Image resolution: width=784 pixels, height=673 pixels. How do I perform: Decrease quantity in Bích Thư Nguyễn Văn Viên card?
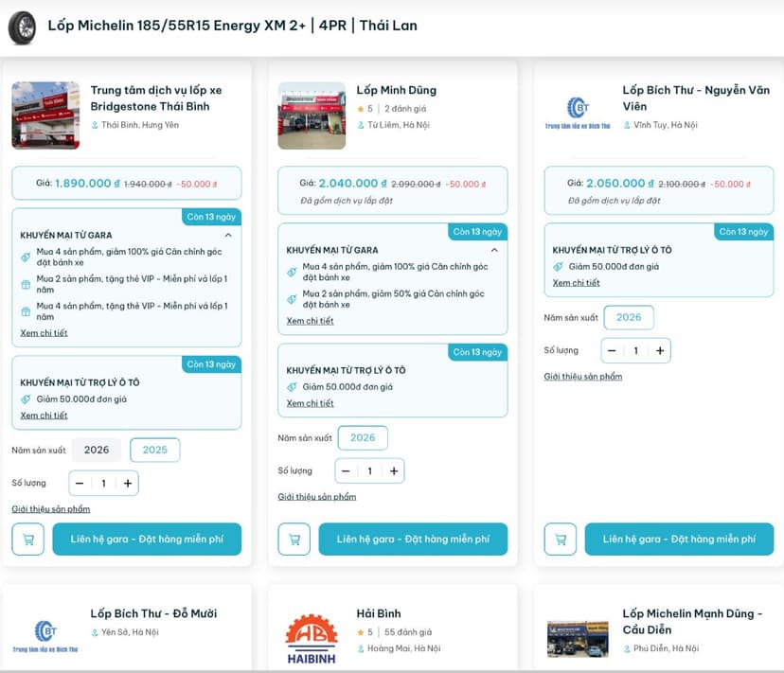612,350
